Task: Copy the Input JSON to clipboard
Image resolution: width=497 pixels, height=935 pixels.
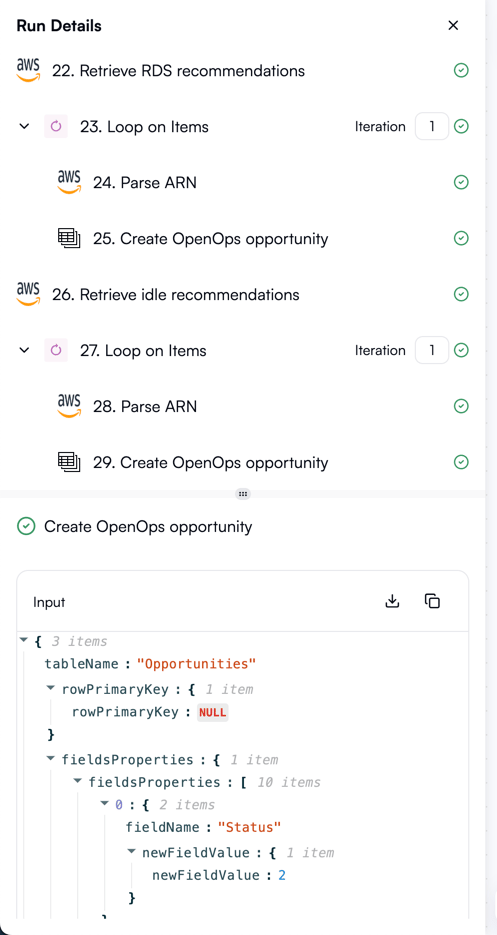Action: pyautogui.click(x=433, y=601)
